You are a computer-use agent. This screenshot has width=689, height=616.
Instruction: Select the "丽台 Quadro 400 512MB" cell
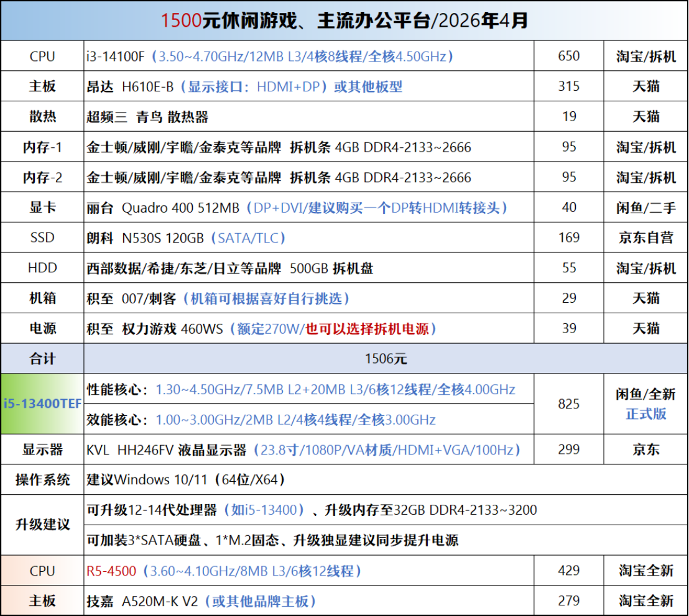click(x=309, y=208)
